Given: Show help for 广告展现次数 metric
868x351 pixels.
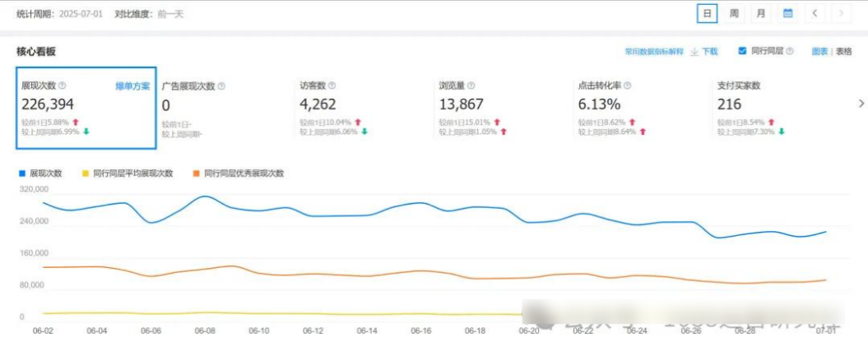Looking at the screenshot, I should point(221,86).
